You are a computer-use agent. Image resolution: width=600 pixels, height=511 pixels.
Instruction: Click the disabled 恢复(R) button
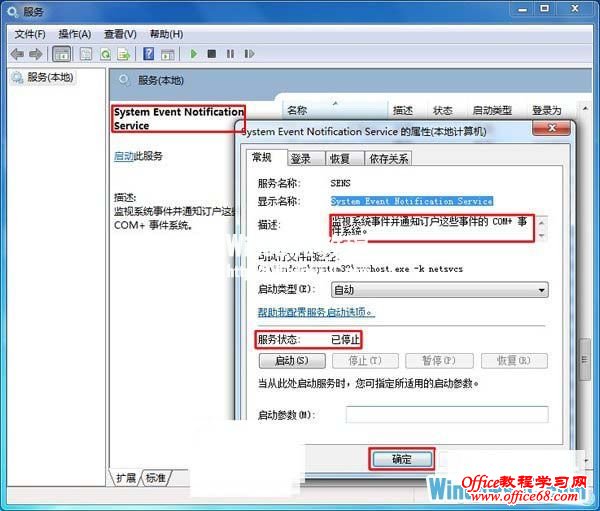click(514, 361)
